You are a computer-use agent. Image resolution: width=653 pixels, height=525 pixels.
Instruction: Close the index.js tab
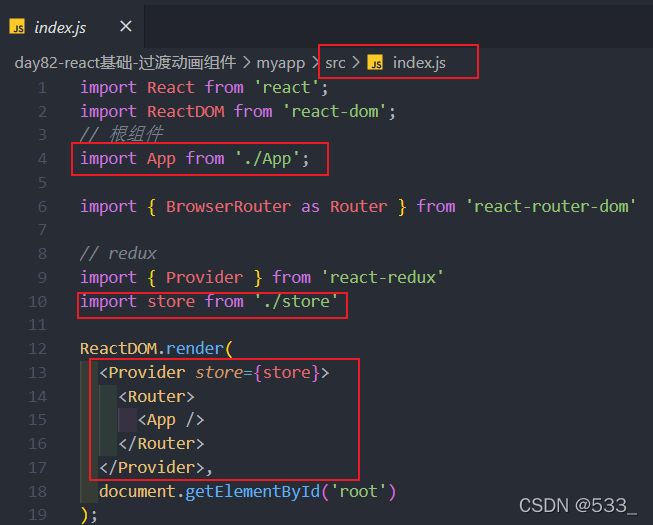(126, 27)
